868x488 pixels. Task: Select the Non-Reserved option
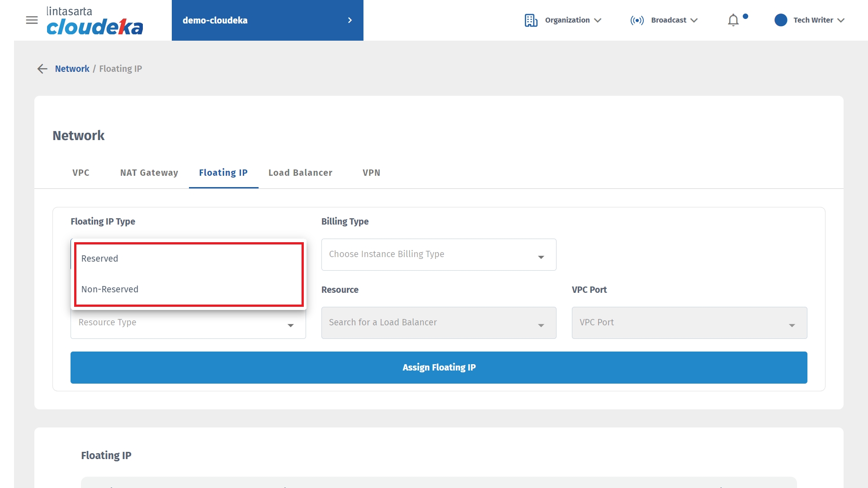click(110, 289)
